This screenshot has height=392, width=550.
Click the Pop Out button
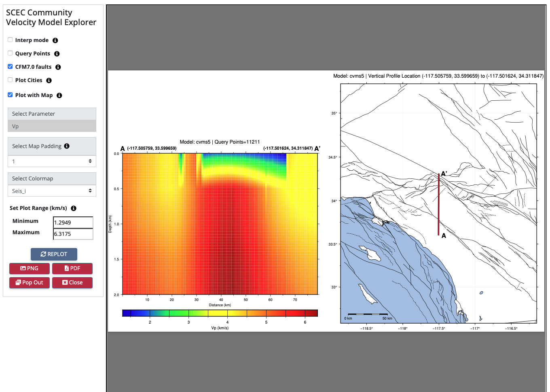click(x=30, y=282)
